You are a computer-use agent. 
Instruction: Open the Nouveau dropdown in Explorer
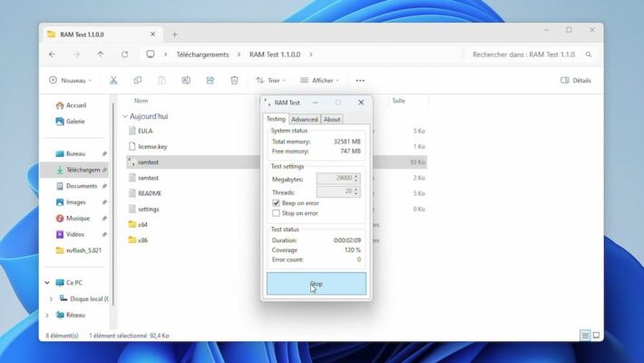(x=70, y=80)
